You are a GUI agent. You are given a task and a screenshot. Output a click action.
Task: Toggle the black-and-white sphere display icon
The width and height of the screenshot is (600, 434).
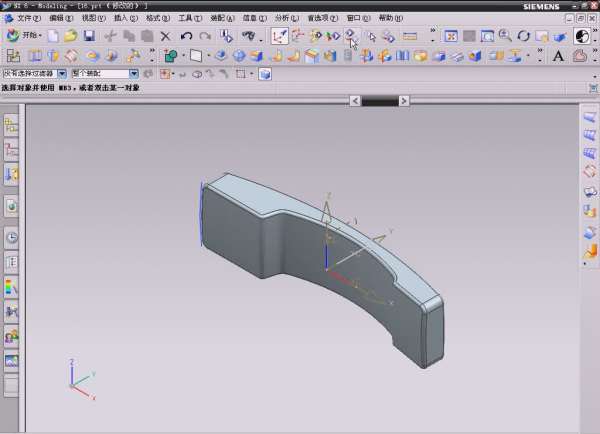pyautogui.click(x=582, y=36)
